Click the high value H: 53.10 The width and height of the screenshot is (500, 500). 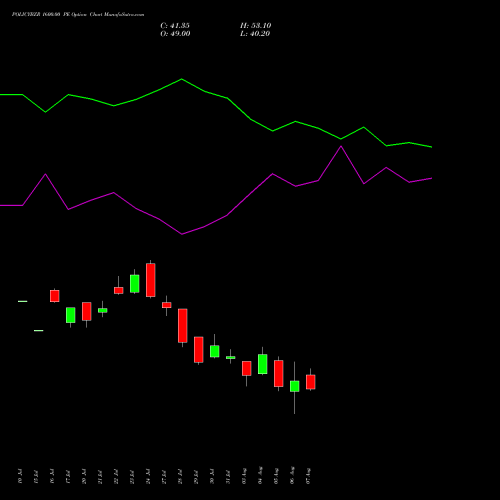pos(256,26)
